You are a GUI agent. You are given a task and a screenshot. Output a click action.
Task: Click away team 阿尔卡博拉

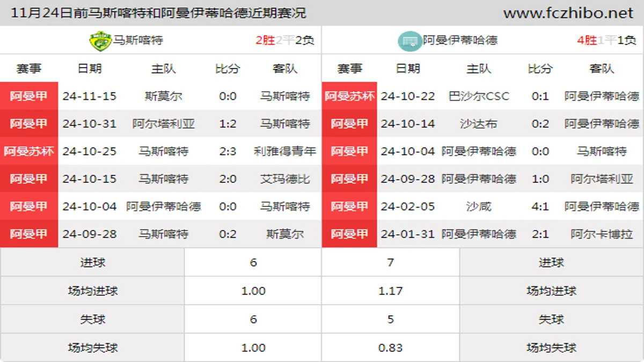[602, 234]
